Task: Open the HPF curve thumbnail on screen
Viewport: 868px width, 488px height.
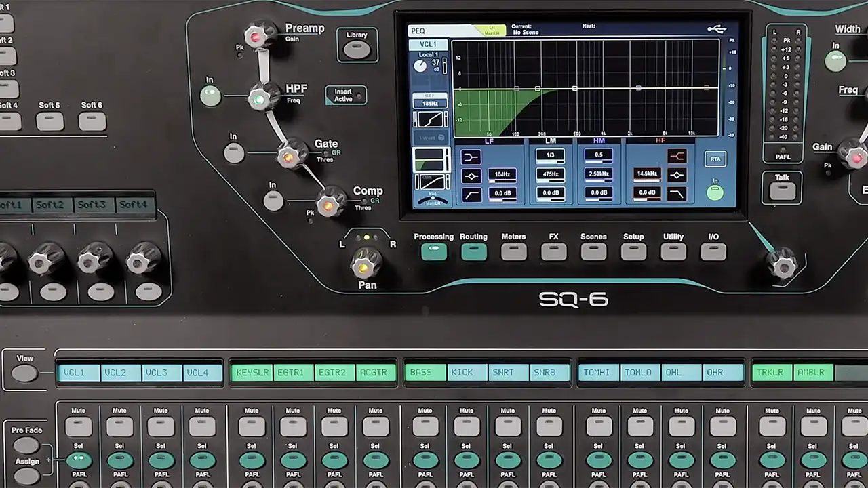Action: point(431,119)
